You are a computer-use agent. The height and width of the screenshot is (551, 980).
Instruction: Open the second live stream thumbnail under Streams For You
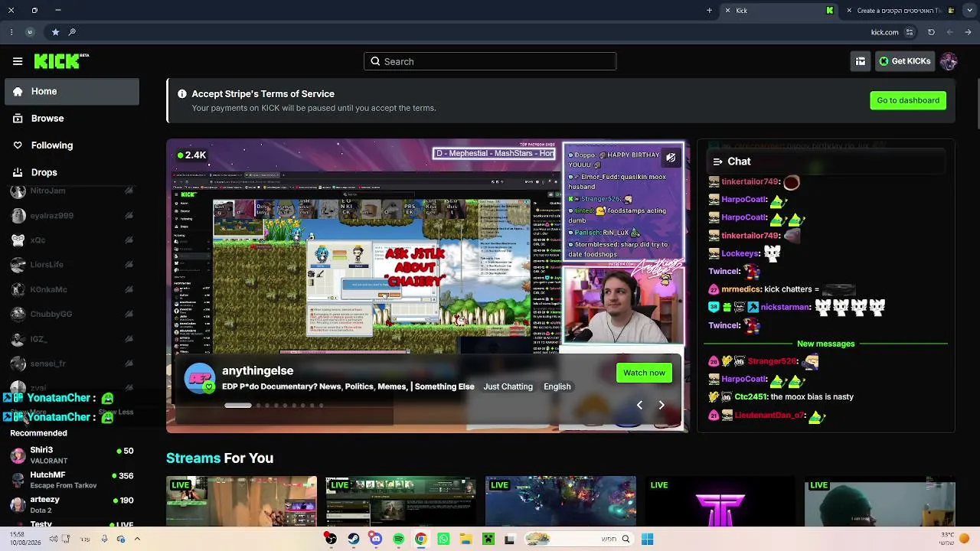(400, 501)
